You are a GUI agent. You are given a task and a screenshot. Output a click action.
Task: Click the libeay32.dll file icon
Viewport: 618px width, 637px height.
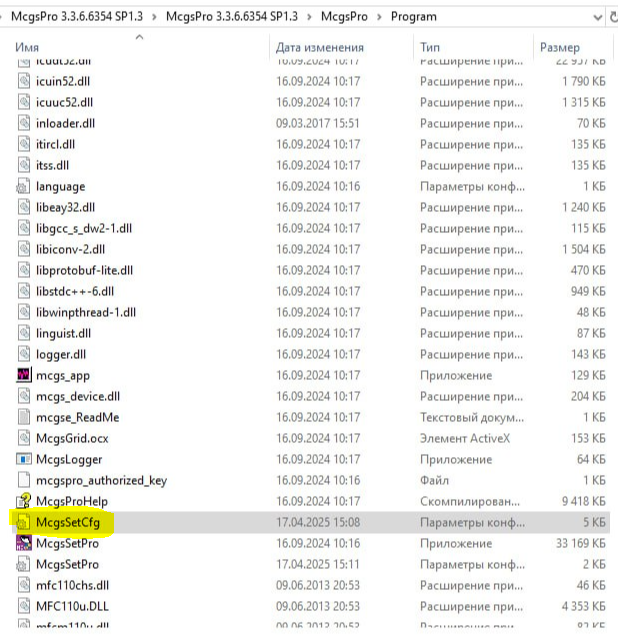click(24, 207)
